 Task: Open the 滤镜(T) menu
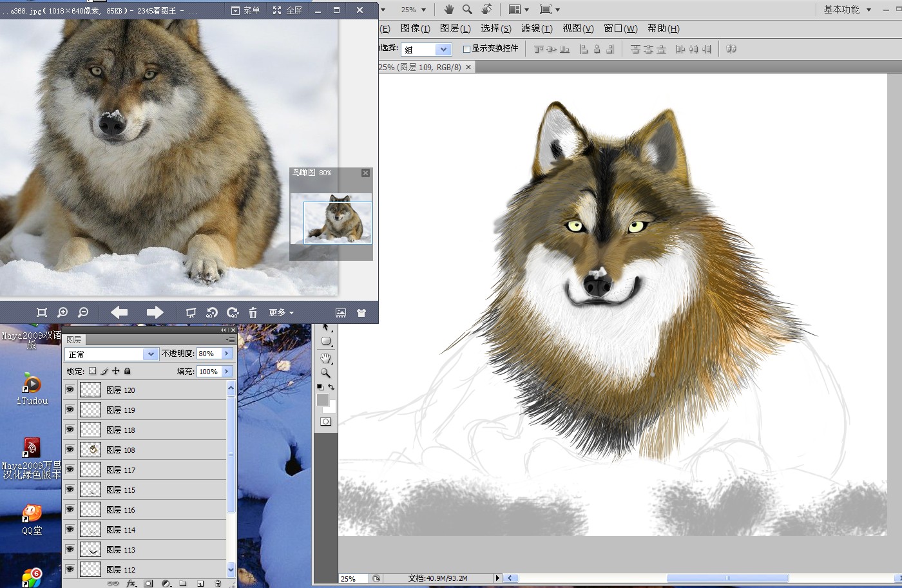(536, 28)
